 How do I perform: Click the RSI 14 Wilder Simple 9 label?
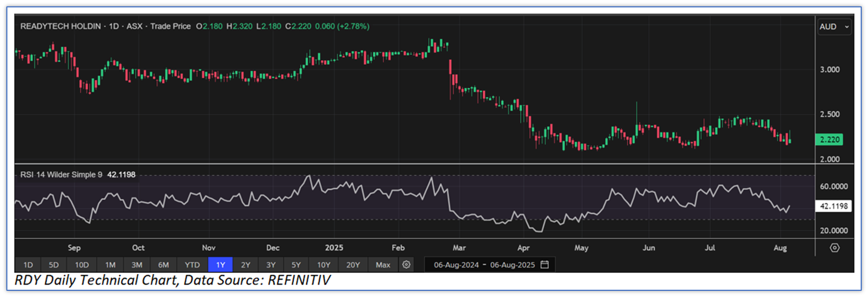(61, 175)
